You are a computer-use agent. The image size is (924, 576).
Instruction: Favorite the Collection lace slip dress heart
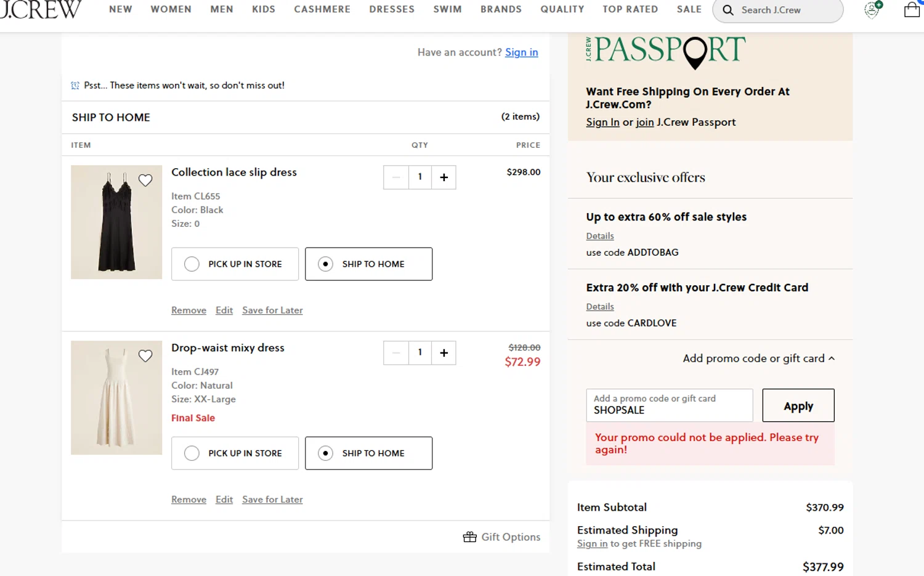pyautogui.click(x=145, y=181)
